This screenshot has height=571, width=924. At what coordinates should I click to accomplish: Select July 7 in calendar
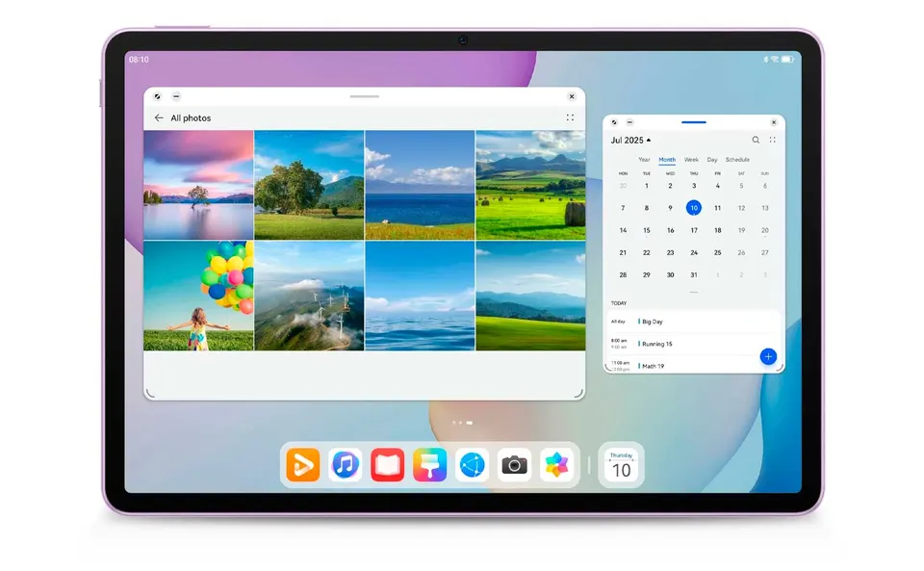(x=623, y=208)
